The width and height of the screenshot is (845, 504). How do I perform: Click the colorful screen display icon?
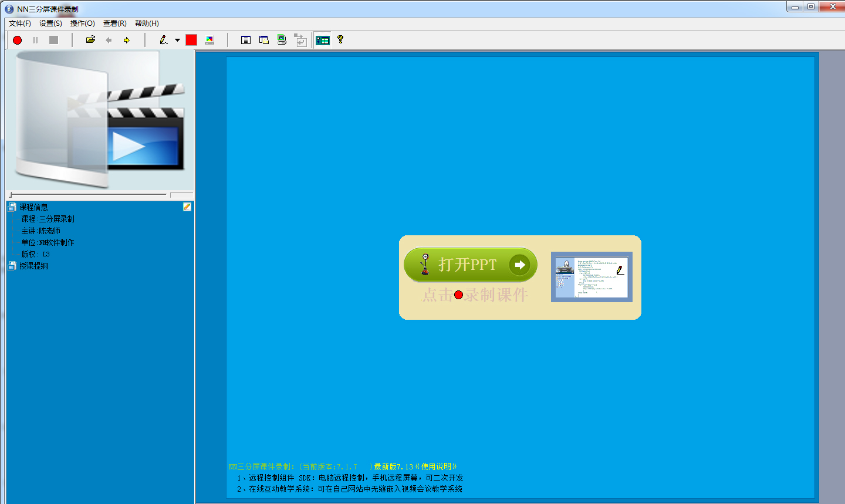tap(209, 40)
